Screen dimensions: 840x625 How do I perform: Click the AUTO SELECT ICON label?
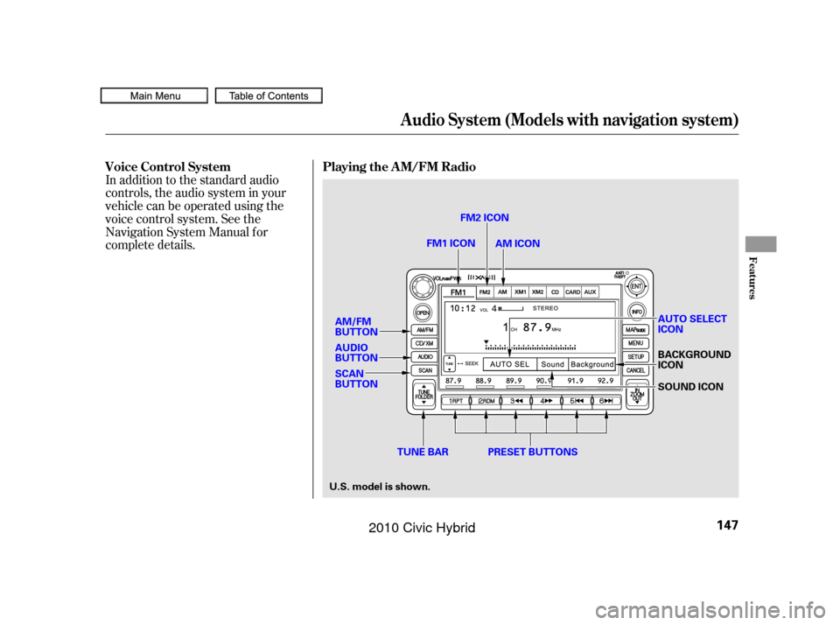(x=692, y=324)
